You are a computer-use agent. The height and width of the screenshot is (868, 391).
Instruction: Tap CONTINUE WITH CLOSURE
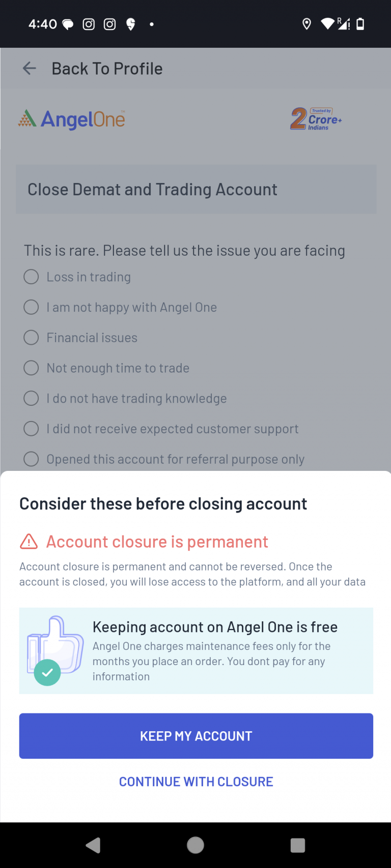tap(195, 781)
